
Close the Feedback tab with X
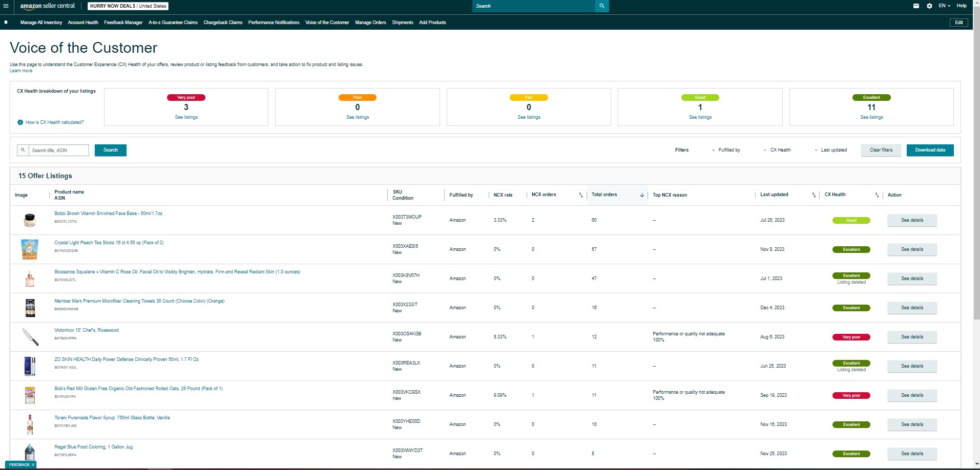tap(33, 465)
